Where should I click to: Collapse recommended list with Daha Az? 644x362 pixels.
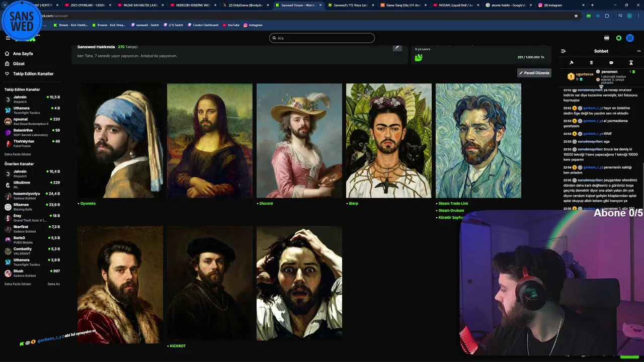tap(54, 284)
